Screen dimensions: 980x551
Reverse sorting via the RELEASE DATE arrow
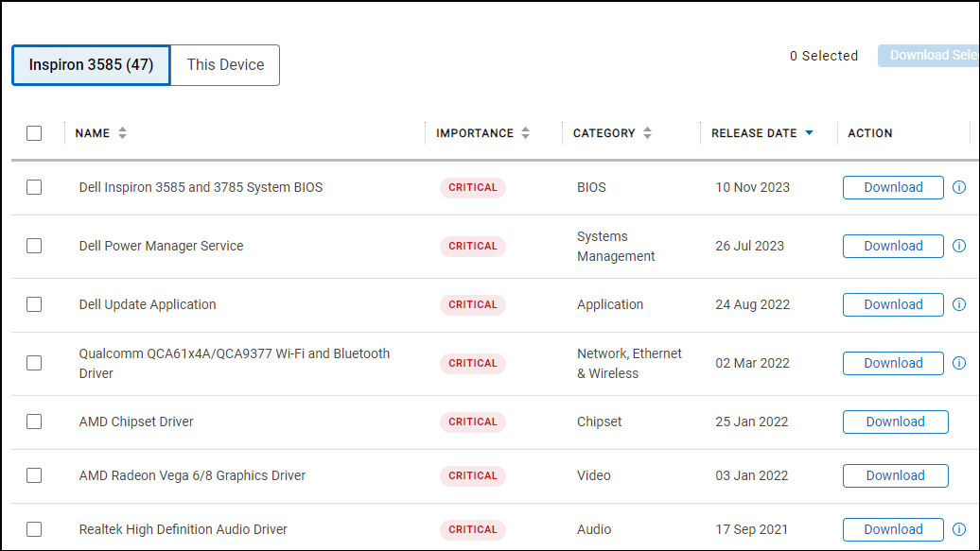(x=809, y=132)
